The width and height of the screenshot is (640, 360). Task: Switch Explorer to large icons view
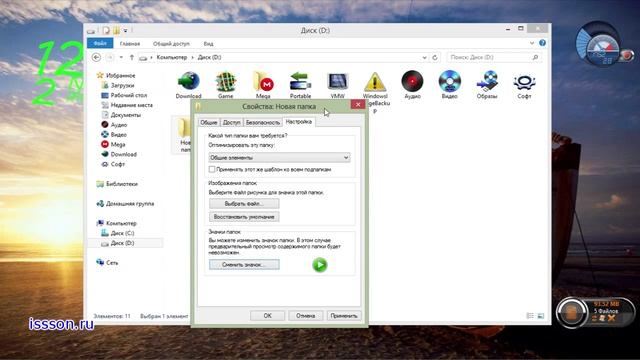[540, 316]
